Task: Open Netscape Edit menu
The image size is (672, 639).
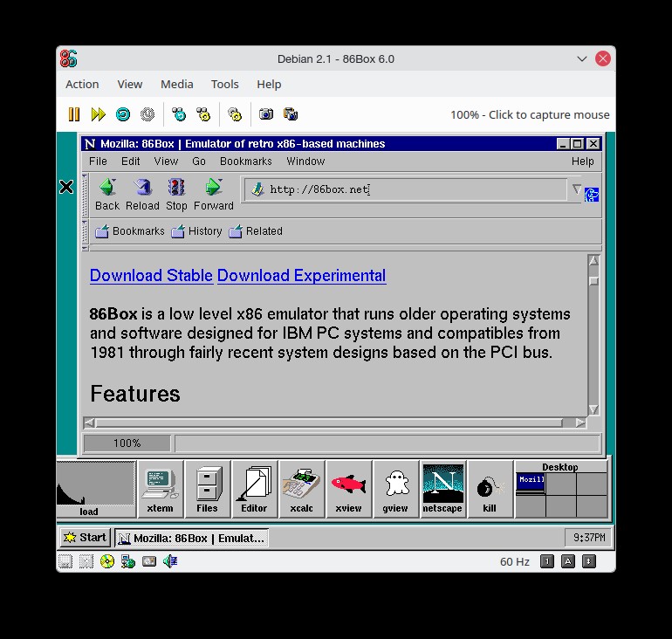Action: coord(130,161)
